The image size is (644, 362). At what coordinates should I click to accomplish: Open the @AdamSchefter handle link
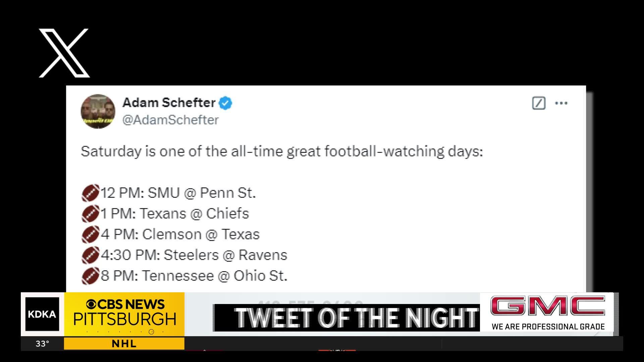coord(170,120)
